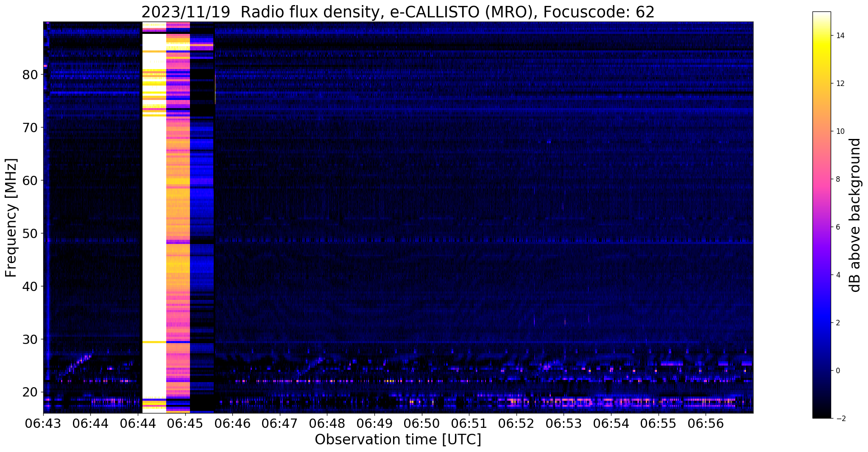The width and height of the screenshot is (868, 452).
Task: Click the 'dB above background' colorbar label
Action: click(856, 215)
